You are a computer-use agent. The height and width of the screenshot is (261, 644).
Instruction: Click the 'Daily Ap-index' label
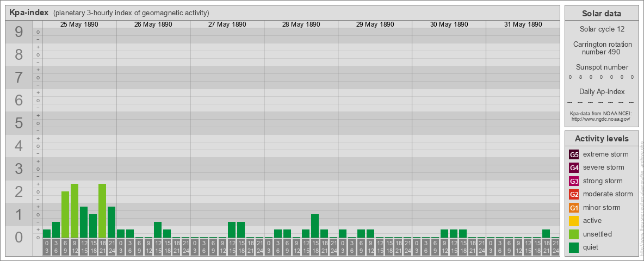click(601, 91)
